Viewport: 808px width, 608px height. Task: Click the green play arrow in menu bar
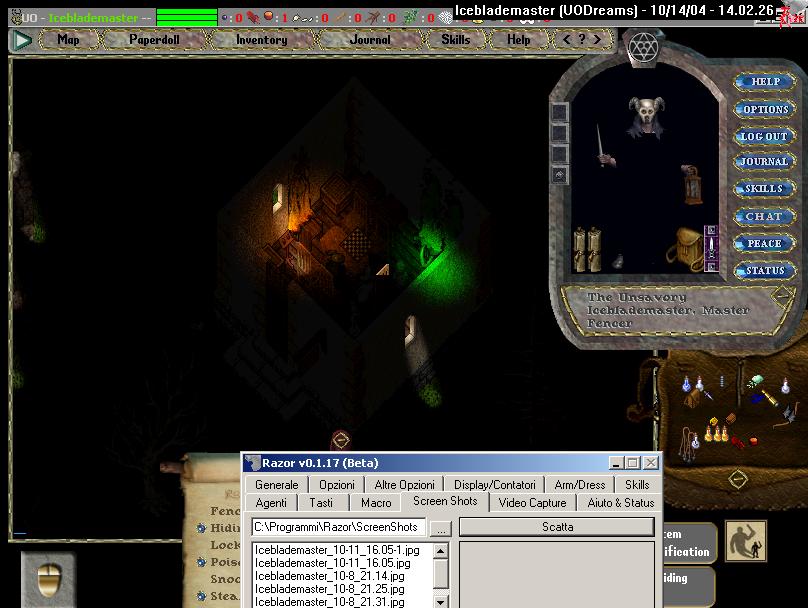[x=23, y=40]
